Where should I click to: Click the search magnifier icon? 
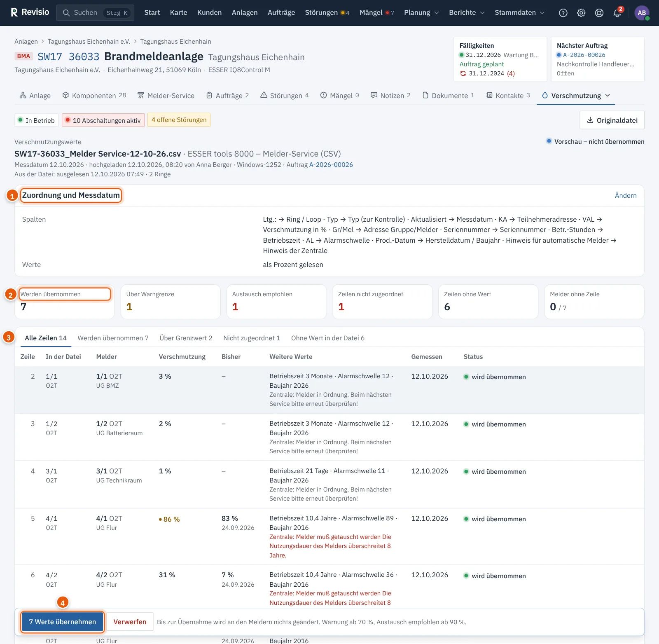[66, 13]
